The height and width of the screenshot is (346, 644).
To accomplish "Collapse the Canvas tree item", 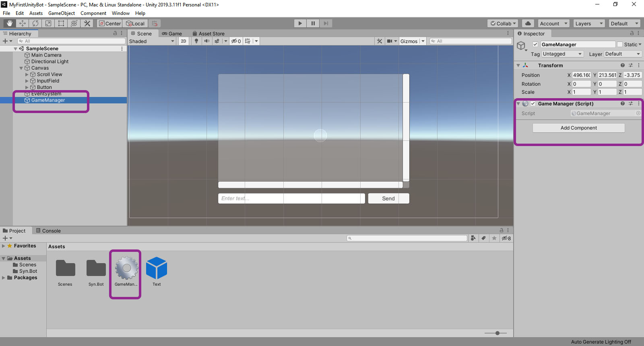I will coord(21,68).
